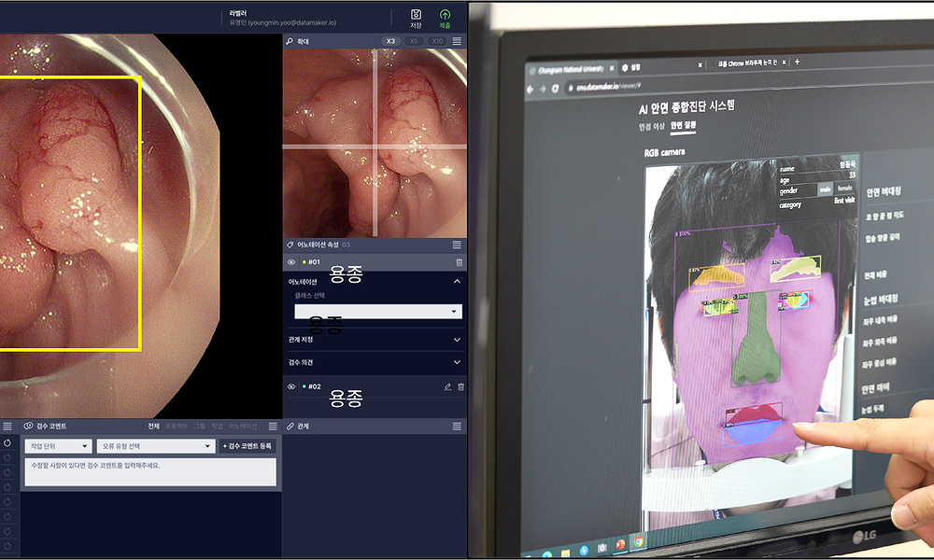Click the cyan color dot of #02
934x560 pixels.
coord(304,386)
